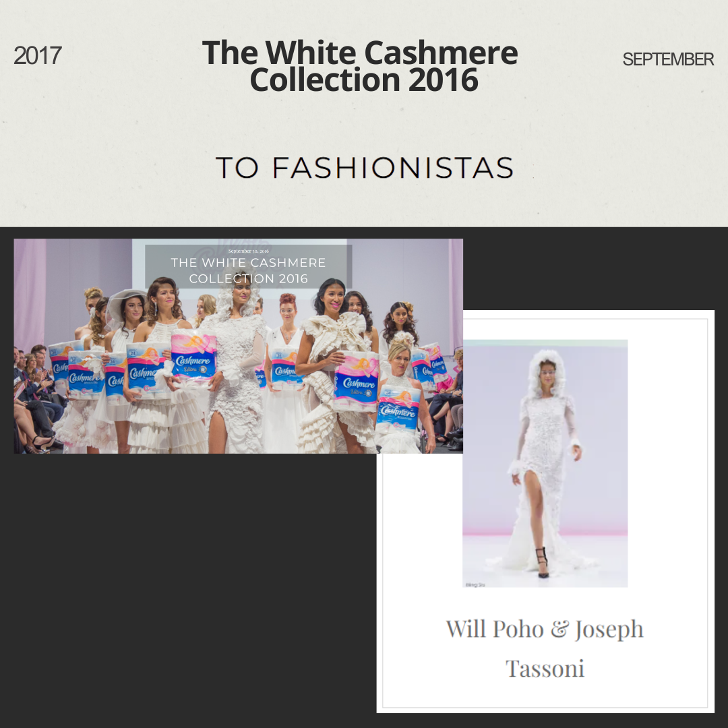728x728 pixels.
Task: Click the SEPTEMBER month label
Action: (667, 59)
